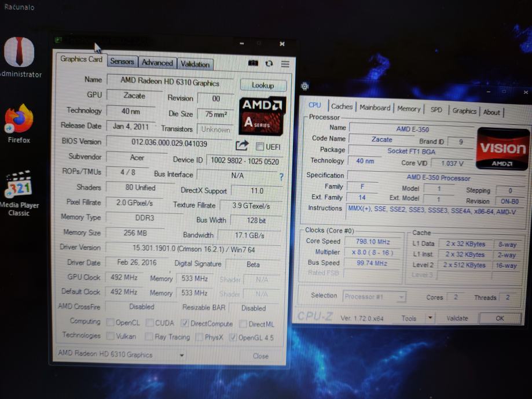
Task: Click the Bus Speed value 99.74 MHz
Action: (x=372, y=263)
